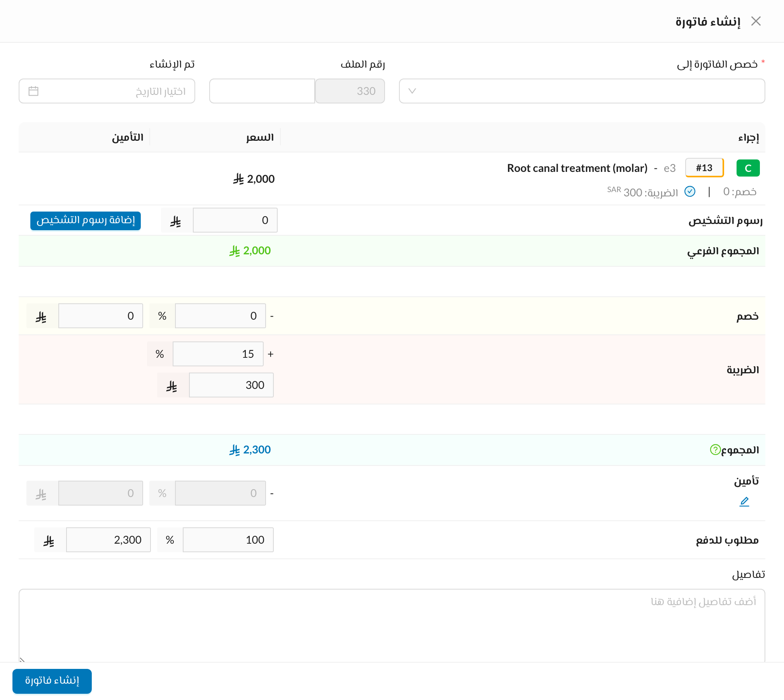Click the percent sign beside amount due percentage
This screenshot has width=784, height=700.
[x=170, y=540]
